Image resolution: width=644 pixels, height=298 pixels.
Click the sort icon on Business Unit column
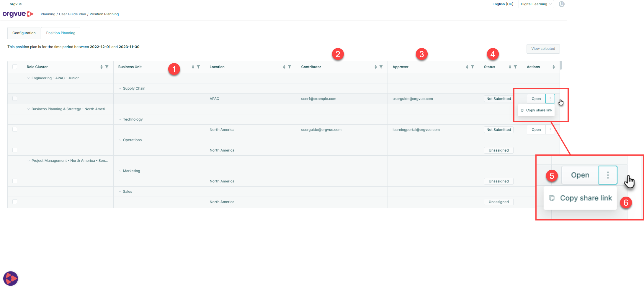(x=193, y=67)
